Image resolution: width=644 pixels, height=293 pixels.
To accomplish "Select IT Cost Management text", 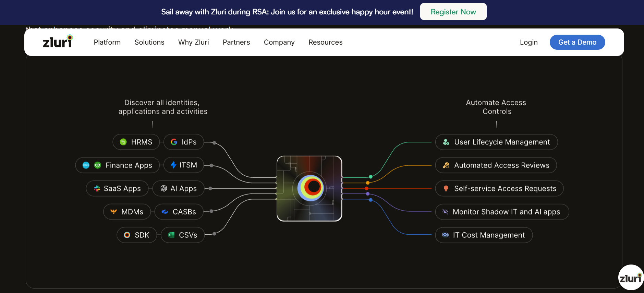I will click(x=489, y=235).
